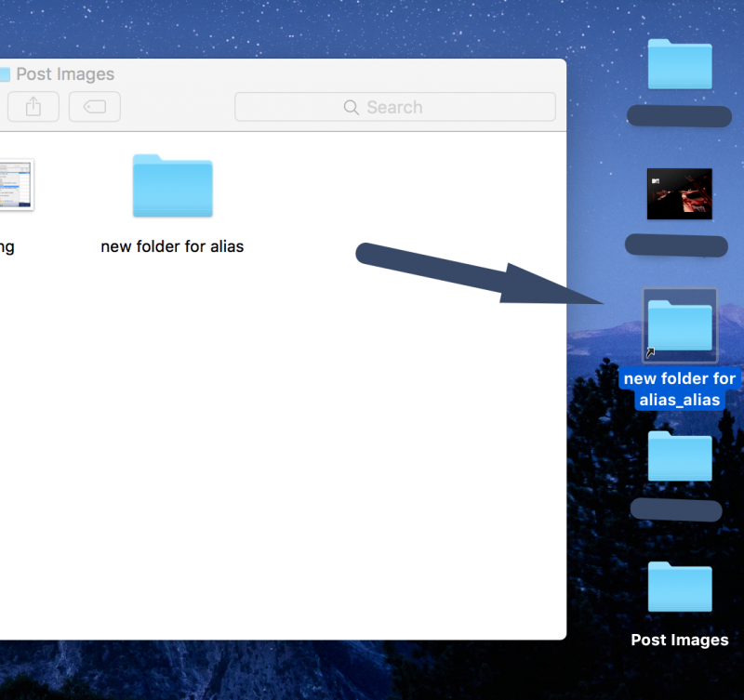Select the topmost desktop folder icon
The image size is (744, 700).
pyautogui.click(x=680, y=64)
